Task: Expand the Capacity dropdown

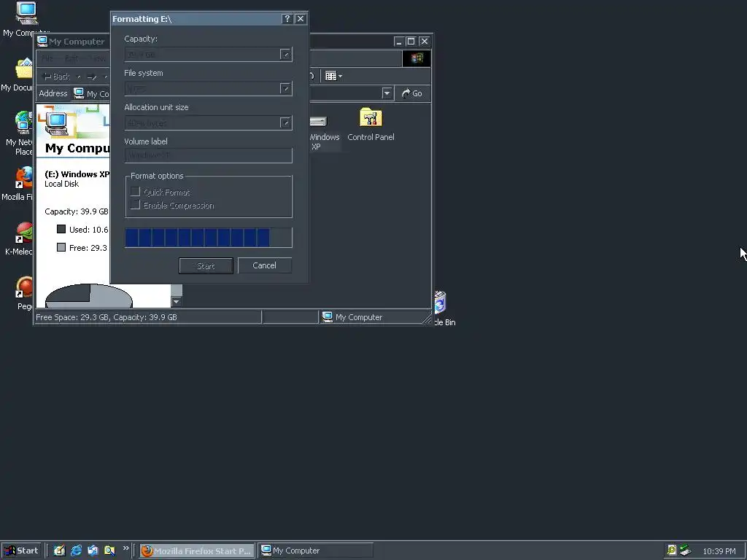Action: [285, 54]
